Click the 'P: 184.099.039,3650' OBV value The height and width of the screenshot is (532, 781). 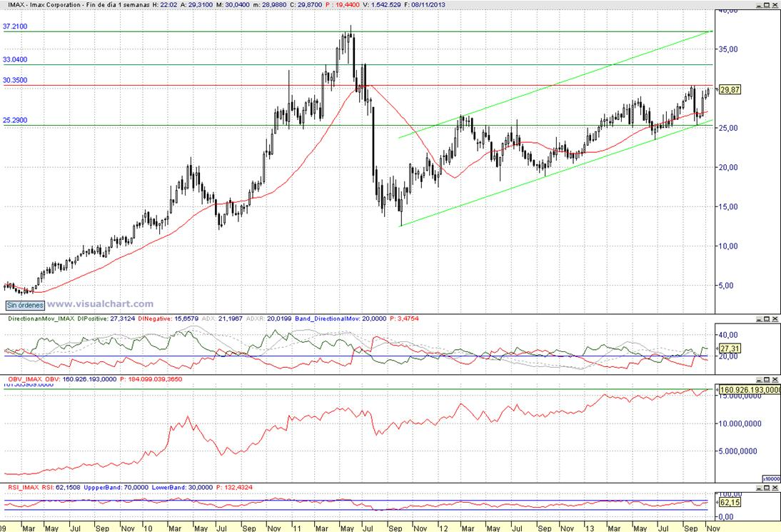[x=151, y=379]
